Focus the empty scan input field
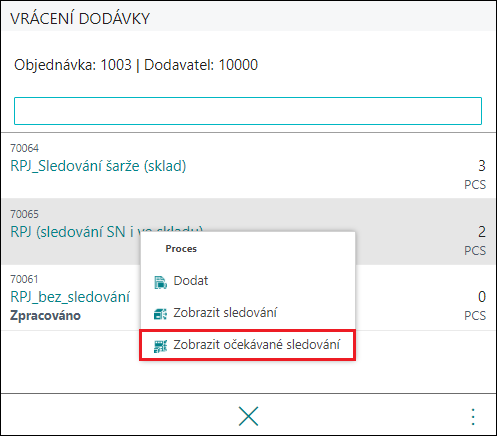This screenshot has width=497, height=436. coord(248,111)
